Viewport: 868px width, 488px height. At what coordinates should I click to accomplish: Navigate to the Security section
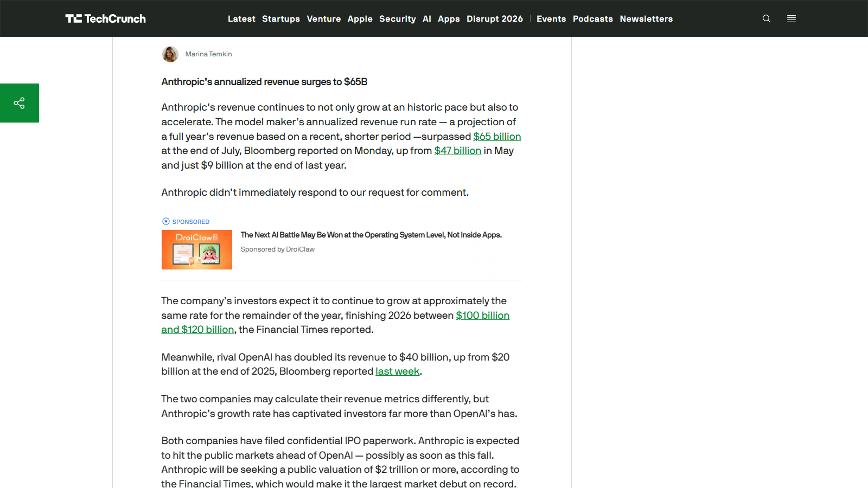click(398, 18)
